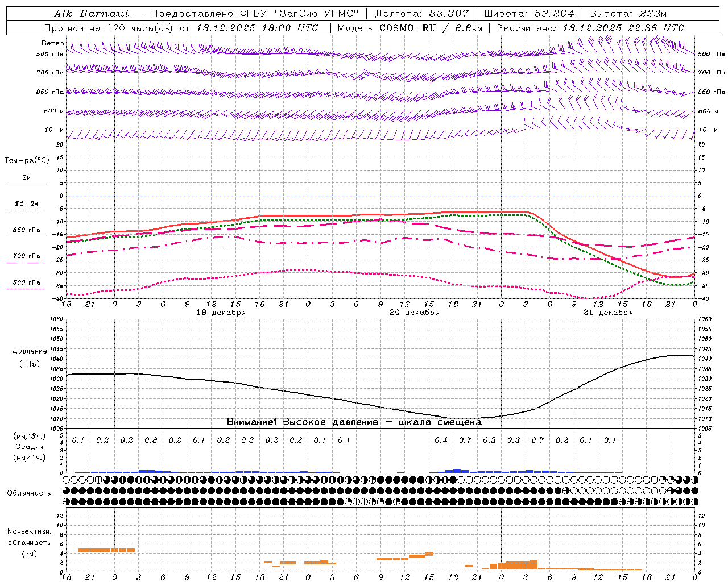Click the "(мм/3ч.)" precipitation unit label
728x582 pixels.
[x=30, y=436]
